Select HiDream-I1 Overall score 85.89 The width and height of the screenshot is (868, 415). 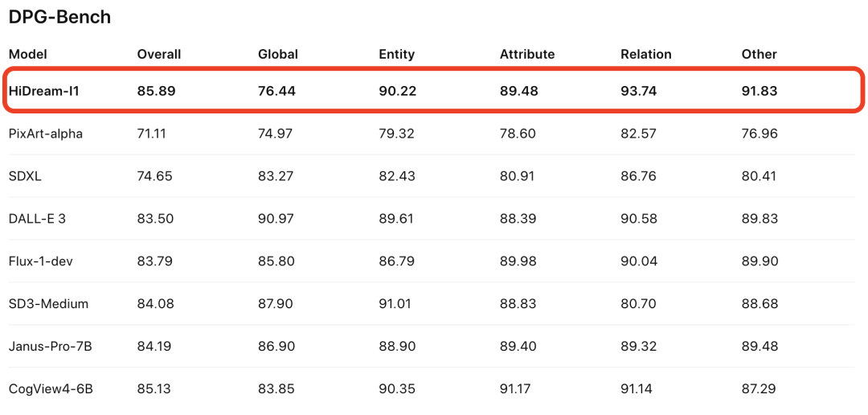pyautogui.click(x=156, y=92)
